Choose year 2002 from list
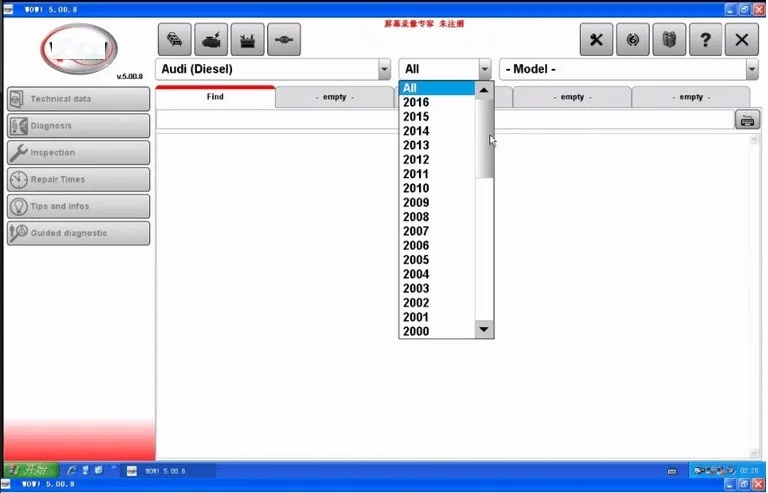Image resolution: width=768 pixels, height=493 pixels. (437, 303)
